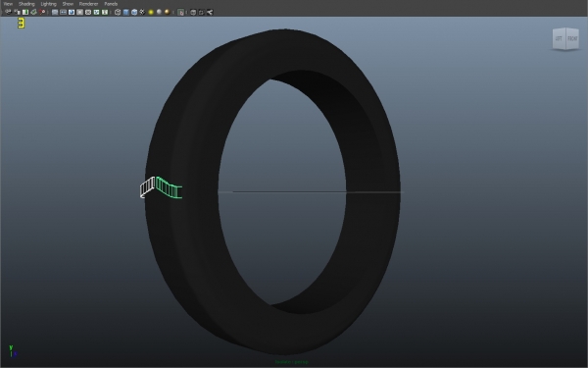Toggle the Field Chart display
Image resolution: width=588 pixels, height=368 pixels.
point(88,12)
